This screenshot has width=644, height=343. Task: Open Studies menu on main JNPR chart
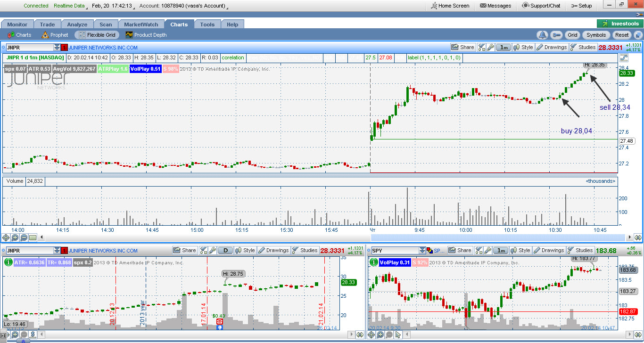pos(583,47)
